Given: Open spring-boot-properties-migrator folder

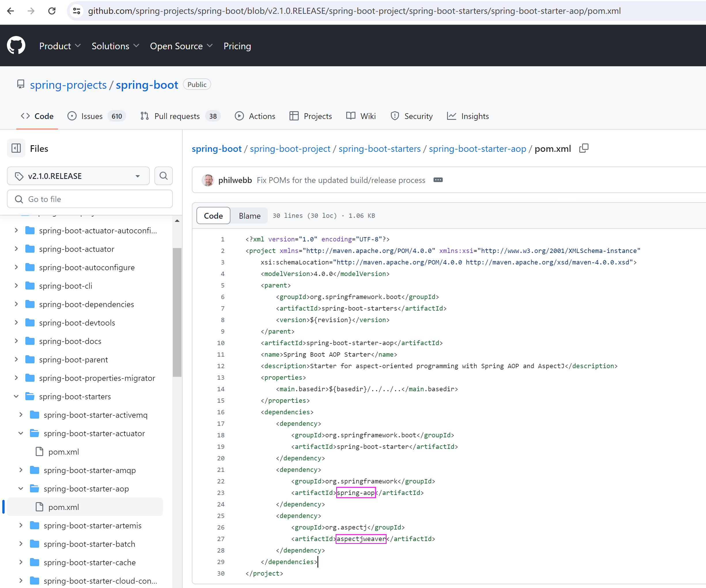Looking at the screenshot, I should pos(97,378).
